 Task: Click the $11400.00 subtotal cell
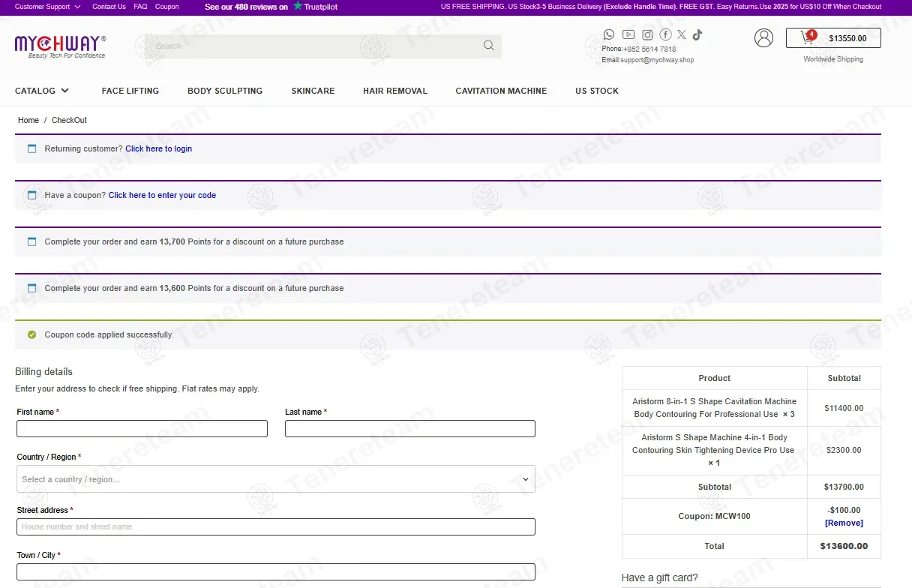(844, 408)
